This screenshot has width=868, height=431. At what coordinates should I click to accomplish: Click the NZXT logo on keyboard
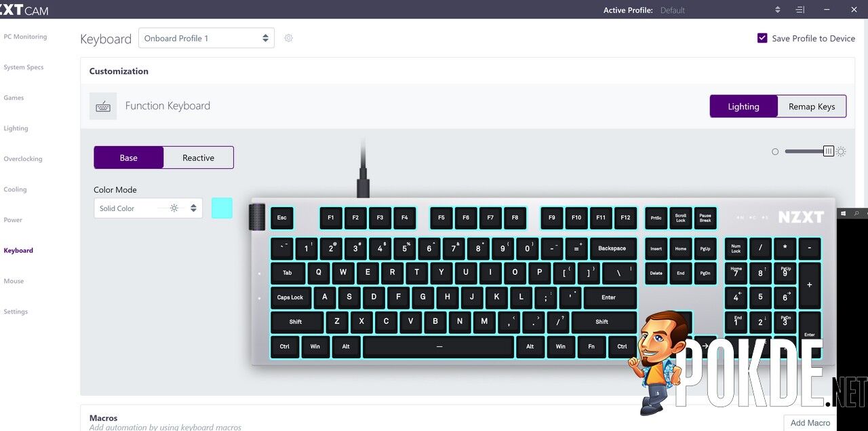click(x=801, y=217)
